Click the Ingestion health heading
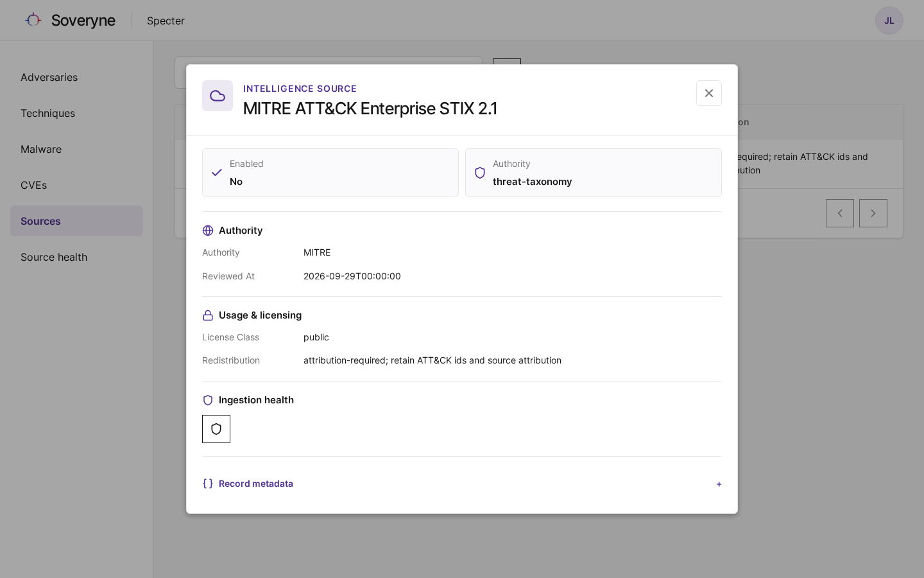This screenshot has width=924, height=578. pyautogui.click(x=256, y=400)
